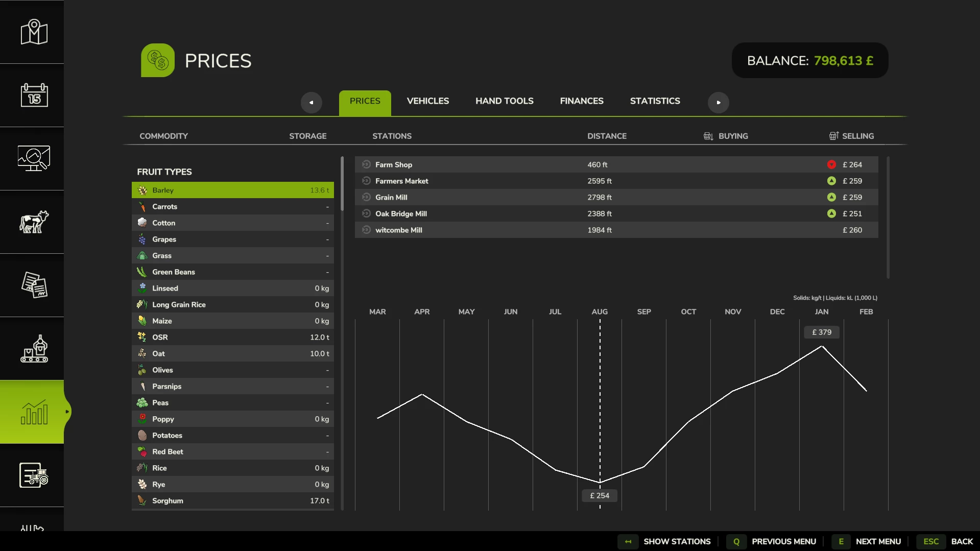980x551 pixels.
Task: Open the animals cow icon
Action: click(x=34, y=222)
